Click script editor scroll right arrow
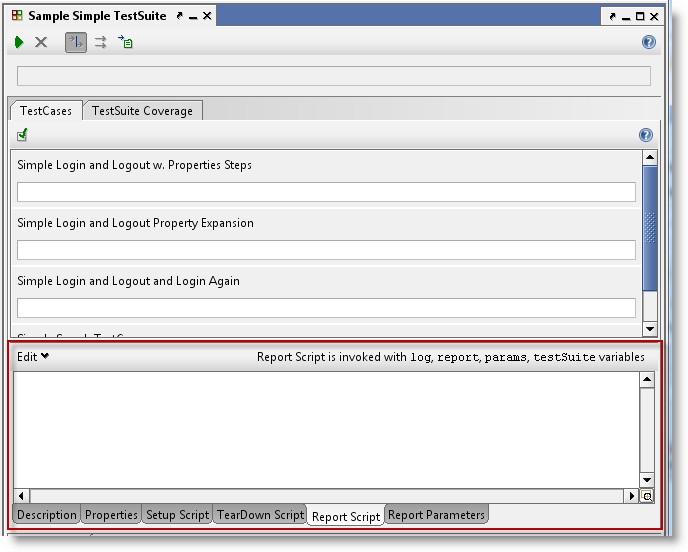688x552 pixels. pos(632,496)
